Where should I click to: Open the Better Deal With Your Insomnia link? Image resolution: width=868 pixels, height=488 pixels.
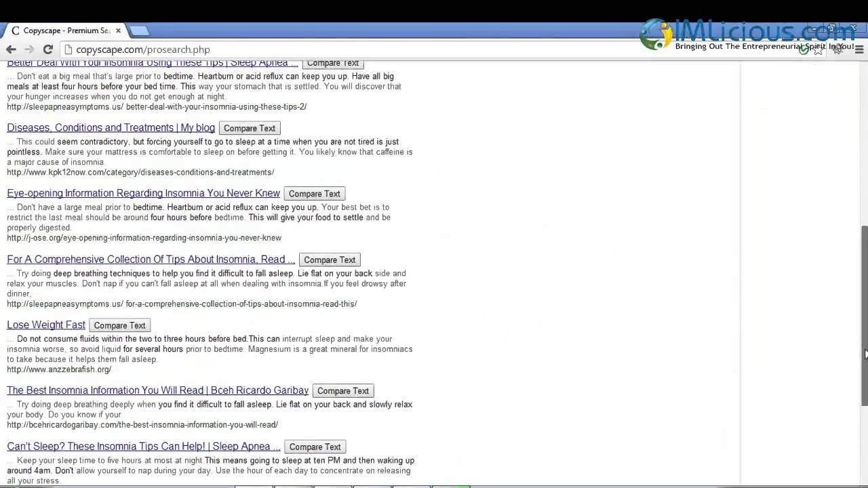[153, 63]
